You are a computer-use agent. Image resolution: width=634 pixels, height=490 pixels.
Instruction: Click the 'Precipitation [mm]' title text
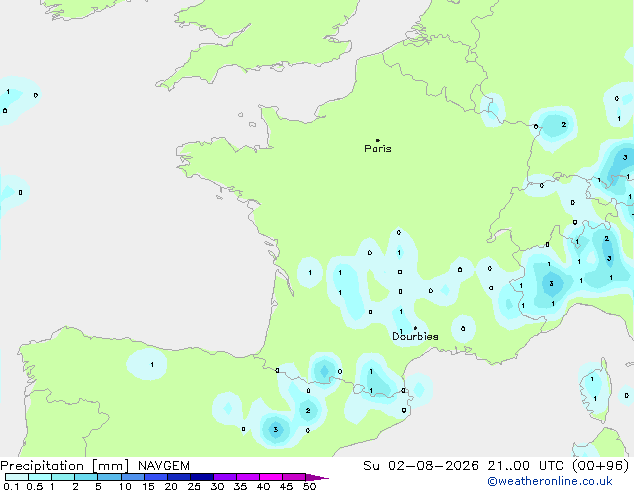click(x=65, y=466)
